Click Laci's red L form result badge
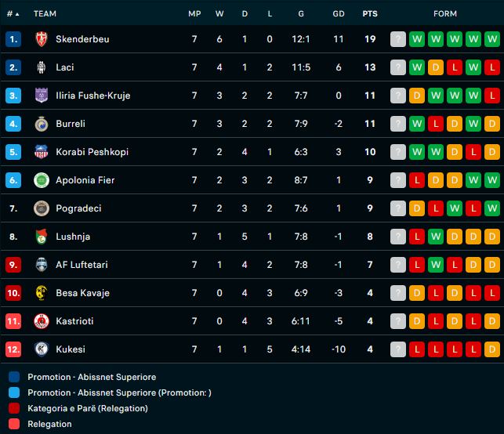This screenshot has width=504, height=434. pyautogui.click(x=455, y=67)
